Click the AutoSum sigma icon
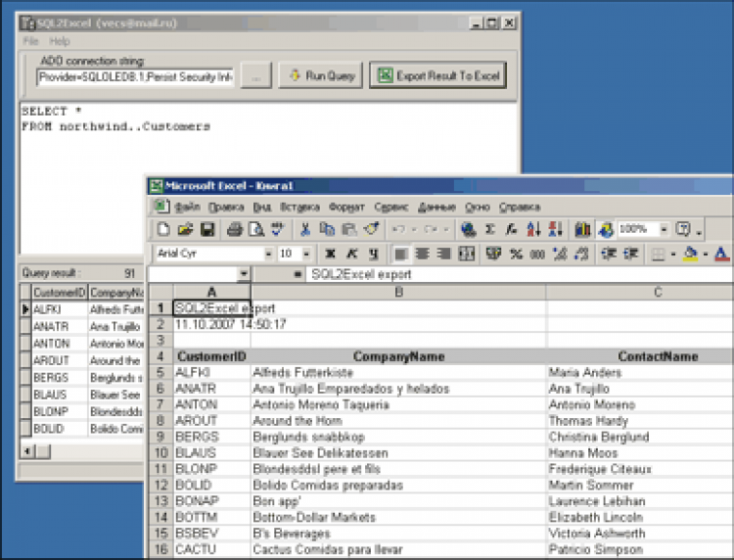This screenshot has width=734, height=560. point(490,229)
